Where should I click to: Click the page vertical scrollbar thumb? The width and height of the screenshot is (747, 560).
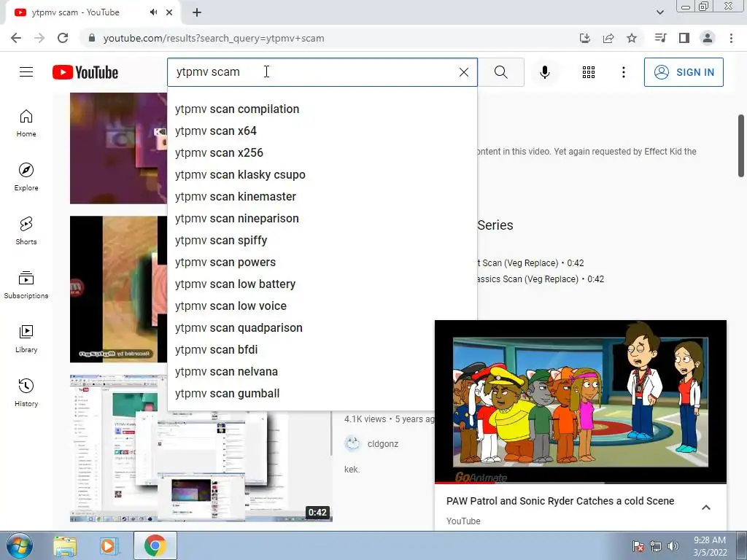click(741, 146)
